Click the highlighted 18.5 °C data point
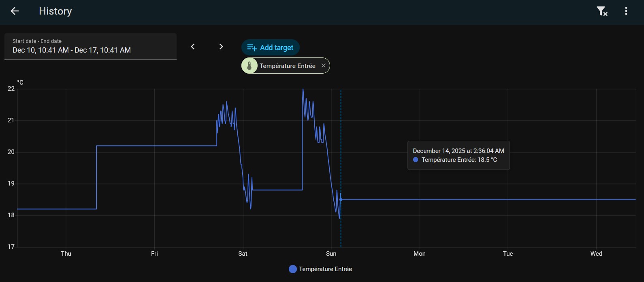 pos(341,199)
